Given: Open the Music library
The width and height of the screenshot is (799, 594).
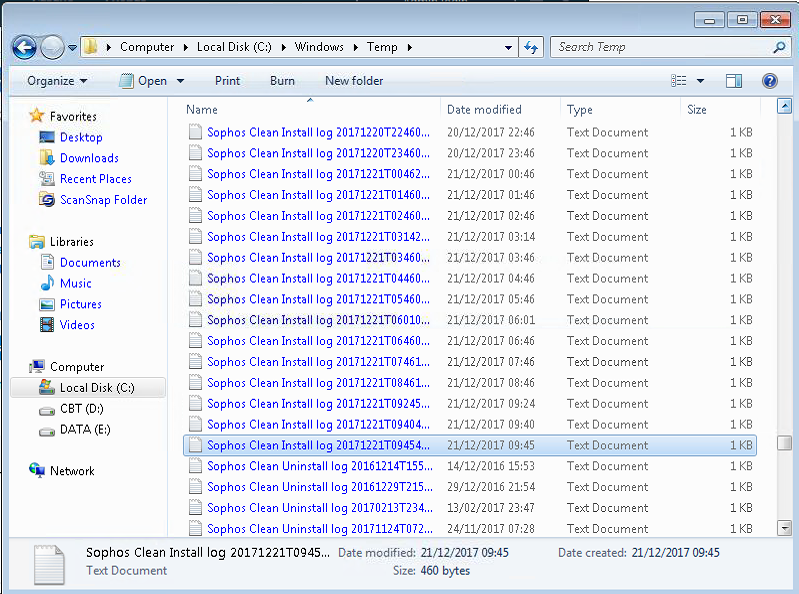Looking at the screenshot, I should click(x=75, y=283).
